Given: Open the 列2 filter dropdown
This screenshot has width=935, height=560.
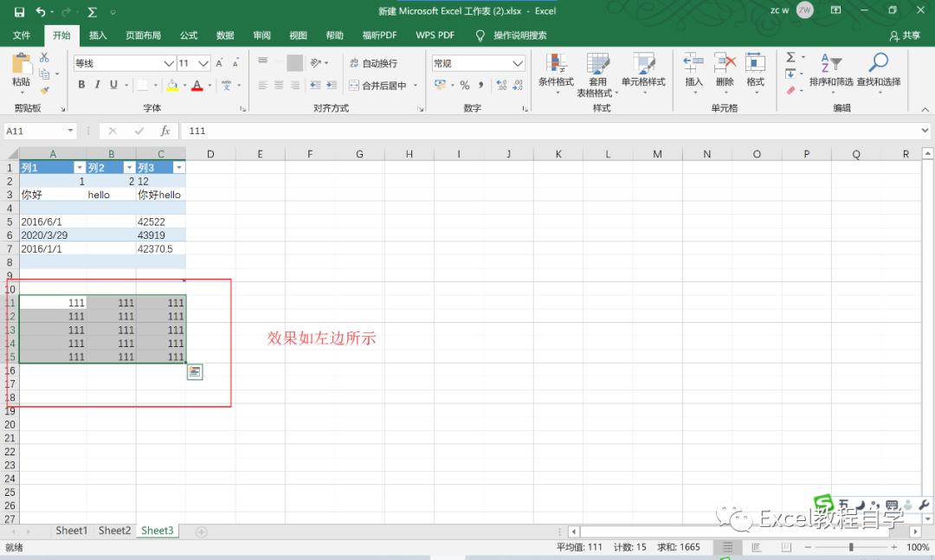Looking at the screenshot, I should (129, 168).
